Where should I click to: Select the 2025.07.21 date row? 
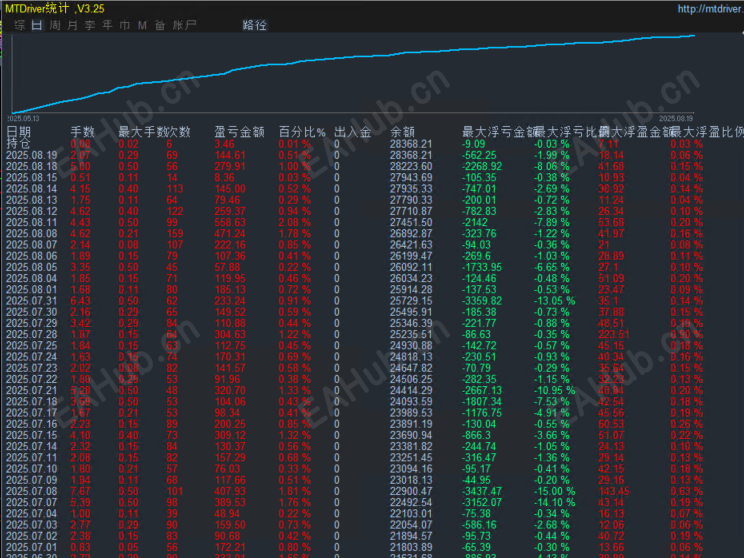(x=31, y=391)
